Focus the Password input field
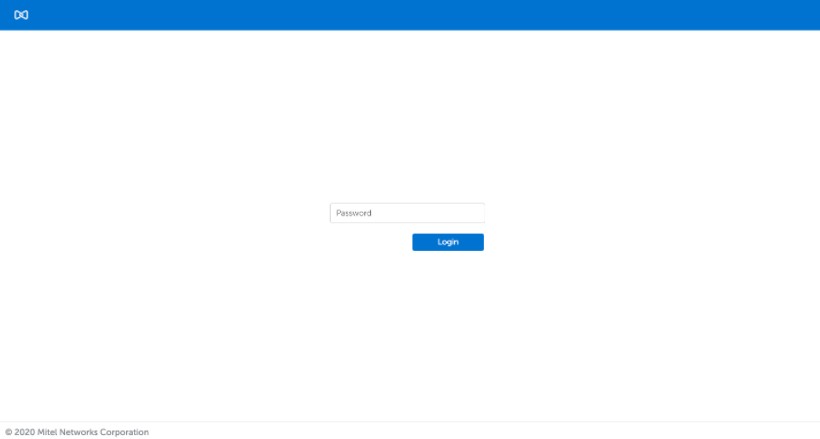 407,213
